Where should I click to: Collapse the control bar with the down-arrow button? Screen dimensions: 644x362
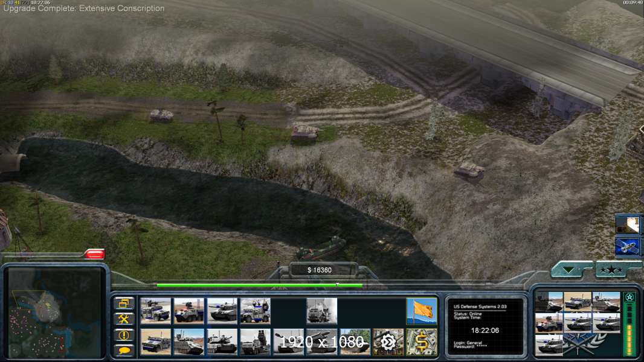tap(570, 270)
